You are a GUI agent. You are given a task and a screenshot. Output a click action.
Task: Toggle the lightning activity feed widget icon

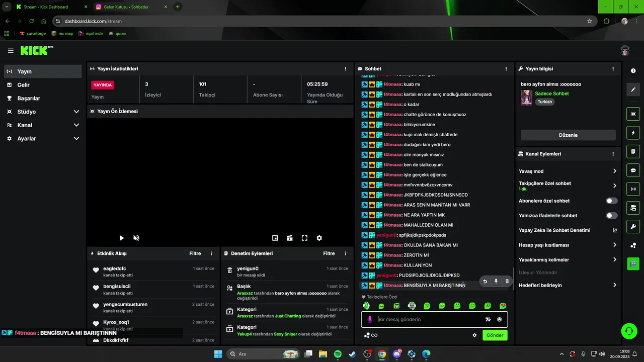coord(633,133)
